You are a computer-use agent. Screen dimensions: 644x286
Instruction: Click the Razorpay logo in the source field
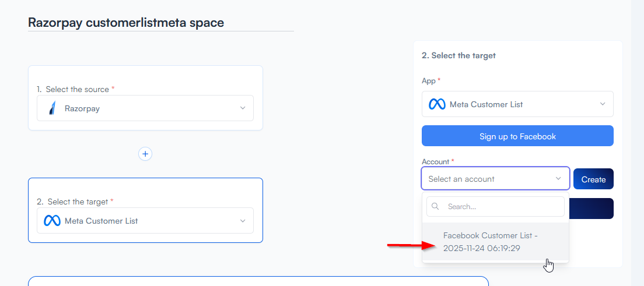52,108
